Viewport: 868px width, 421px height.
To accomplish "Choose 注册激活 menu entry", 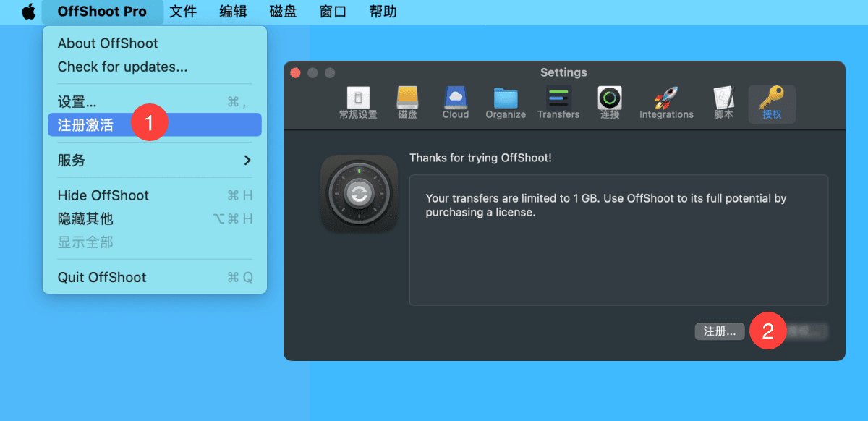I will [x=155, y=124].
